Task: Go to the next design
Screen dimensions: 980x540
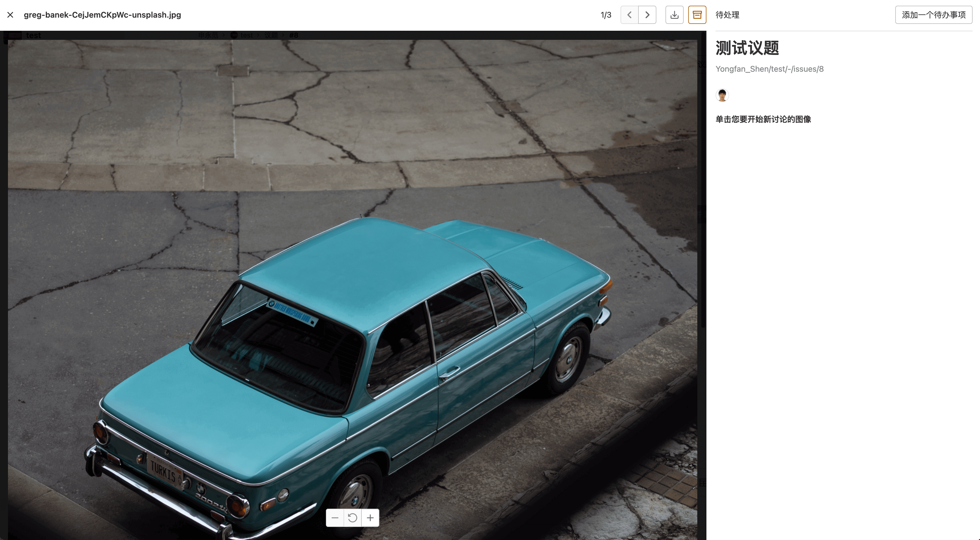Action: pos(647,15)
